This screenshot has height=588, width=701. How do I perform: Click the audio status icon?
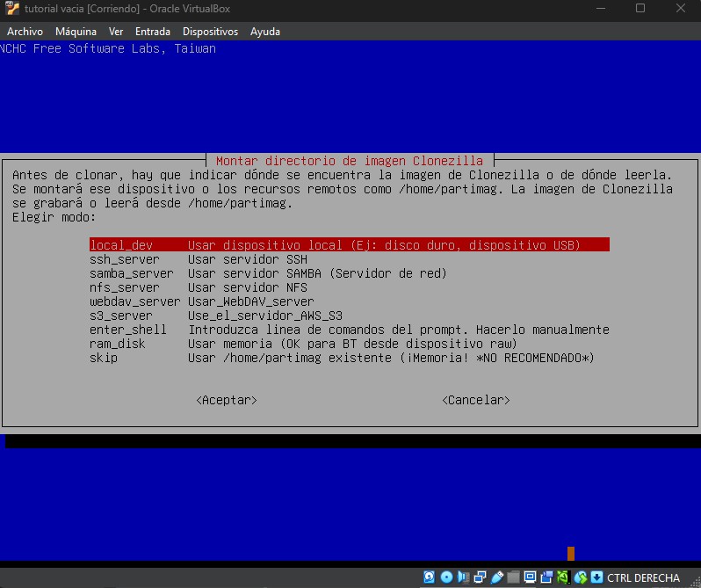tap(463, 577)
